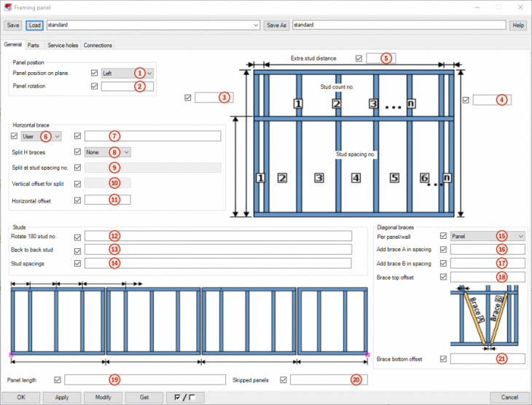This screenshot has width=532, height=405.
Task: Open the Split H braces dropdown
Action: coord(108,152)
